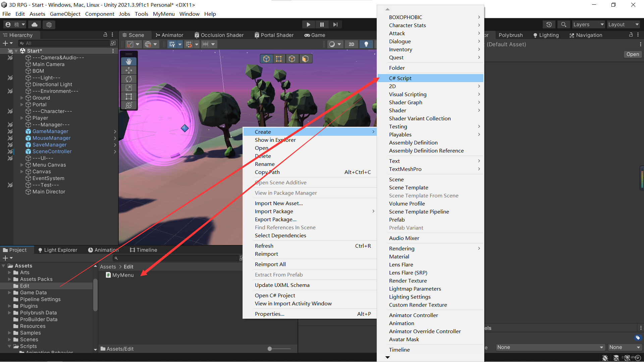Click the Step frame playback button
Image resolution: width=644 pixels, height=362 pixels.
(335, 24)
